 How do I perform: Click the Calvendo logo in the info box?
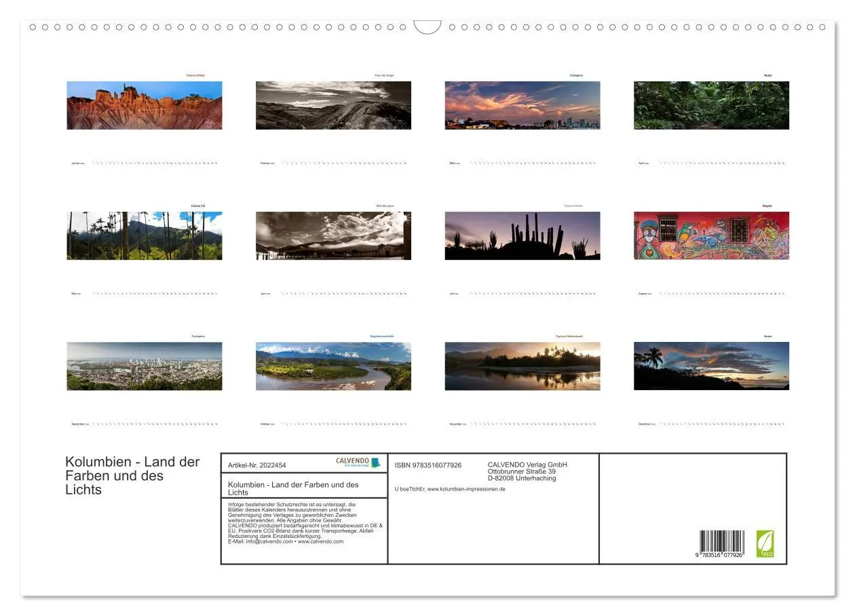click(358, 462)
